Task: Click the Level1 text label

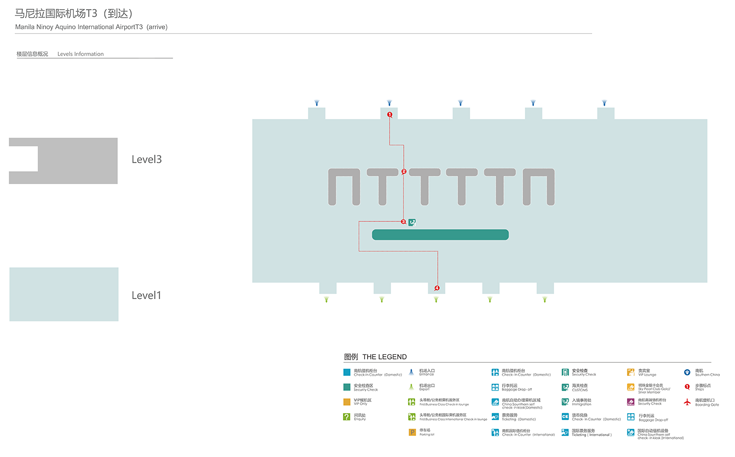Action: click(x=146, y=295)
